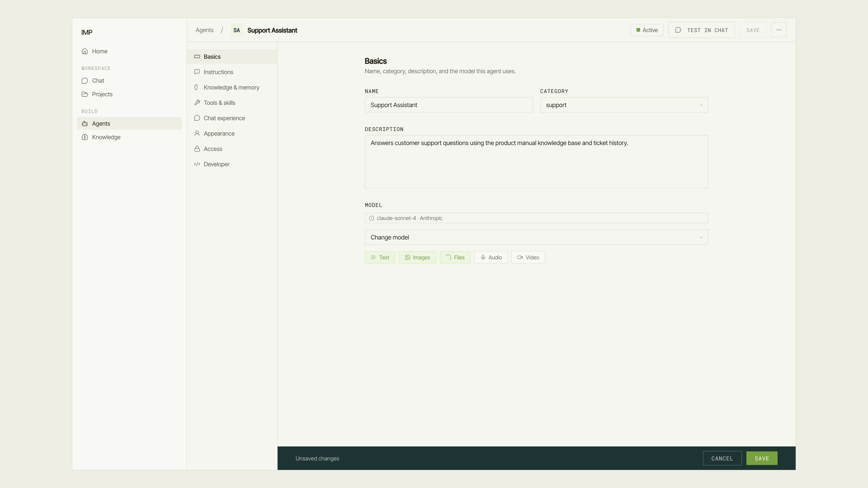Click the Access lock icon
The image size is (868, 488).
tap(197, 149)
